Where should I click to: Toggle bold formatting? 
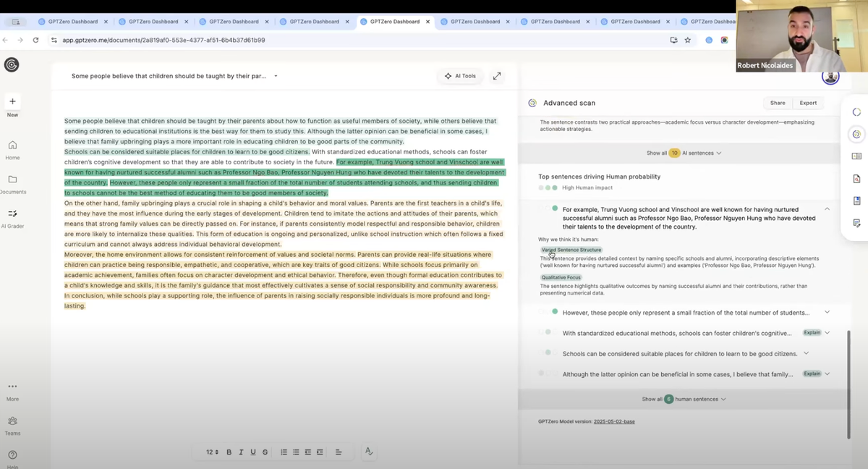[229, 452]
